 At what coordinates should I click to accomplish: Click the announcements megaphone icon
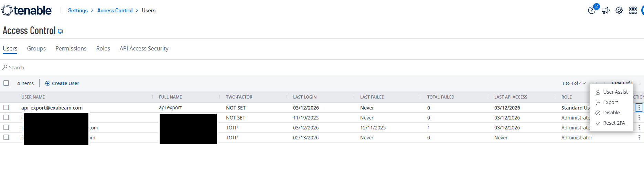(605, 10)
